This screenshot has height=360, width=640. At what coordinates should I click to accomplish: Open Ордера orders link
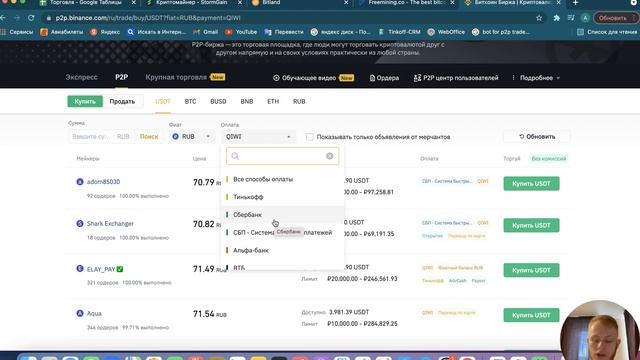(384, 78)
